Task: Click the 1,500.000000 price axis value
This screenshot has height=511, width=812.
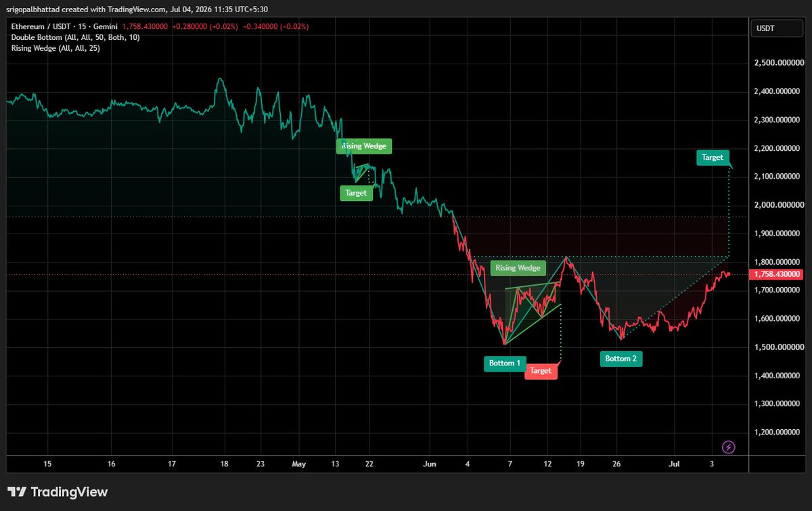Action: pos(778,347)
